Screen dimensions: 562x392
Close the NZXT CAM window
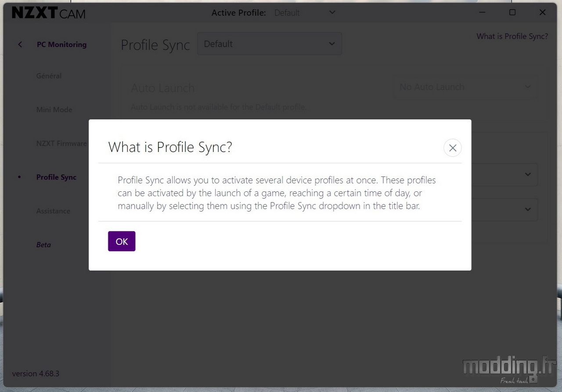[x=542, y=12]
